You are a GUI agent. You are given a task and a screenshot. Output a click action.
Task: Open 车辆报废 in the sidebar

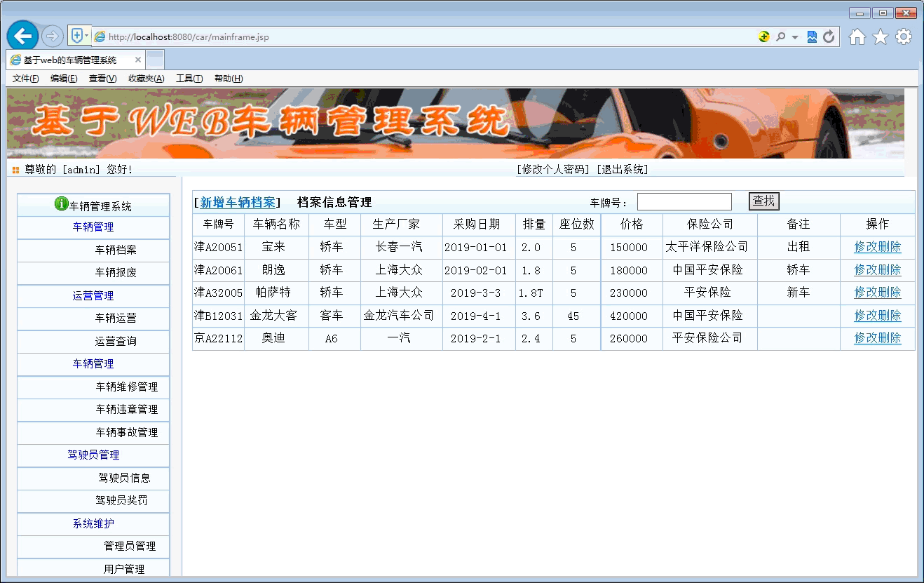click(116, 272)
